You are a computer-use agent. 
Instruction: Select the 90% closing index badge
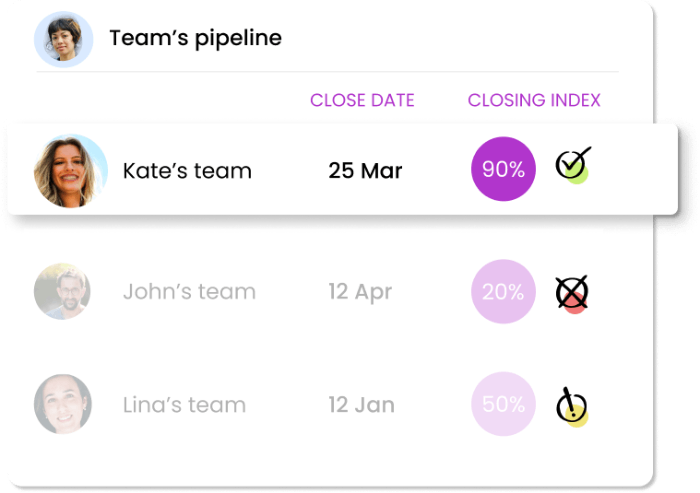click(504, 169)
